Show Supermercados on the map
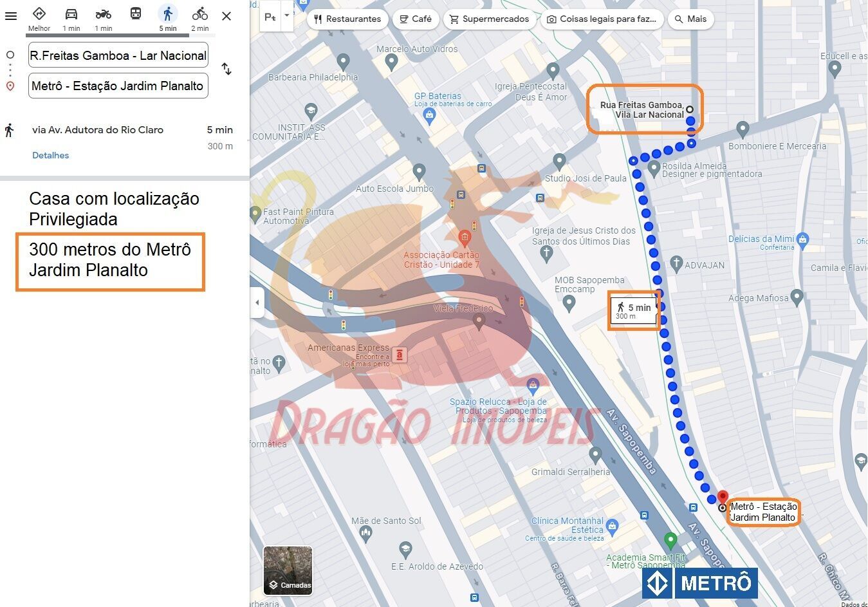This screenshot has height=607, width=868. (489, 19)
